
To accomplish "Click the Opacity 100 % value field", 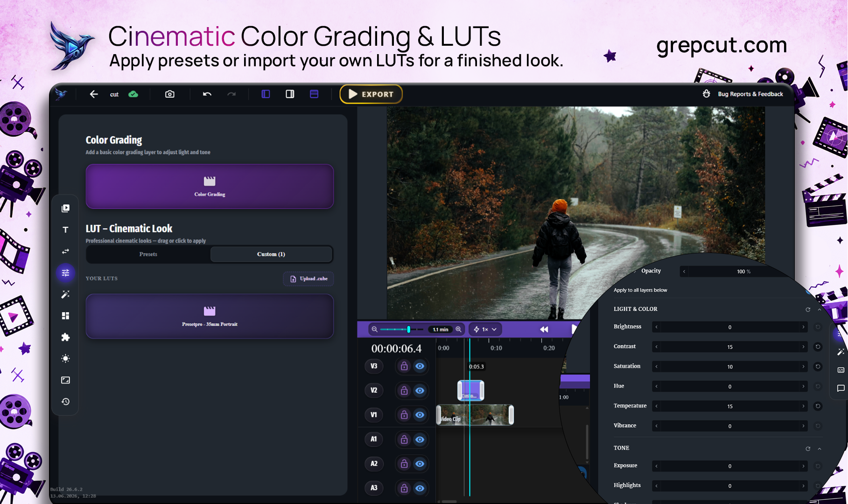I will [x=743, y=272].
